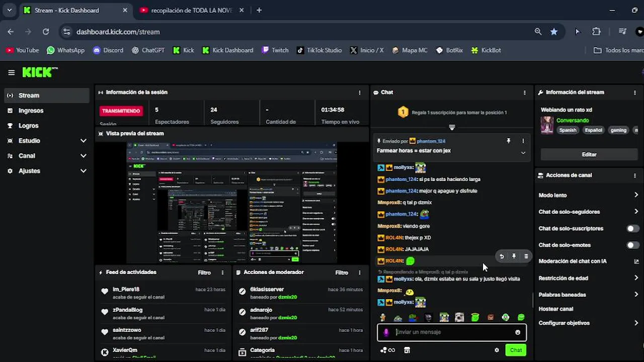Click the gift subscription leaderboard banner
This screenshot has width=644, height=362.
pos(452,113)
